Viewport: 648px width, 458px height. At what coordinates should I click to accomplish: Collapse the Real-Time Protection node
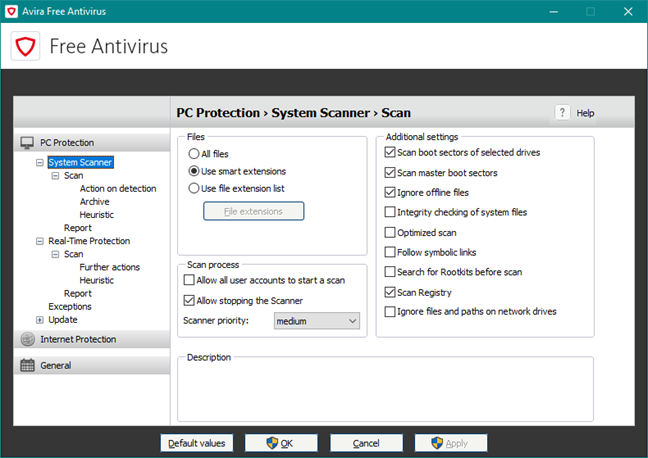tap(40, 241)
